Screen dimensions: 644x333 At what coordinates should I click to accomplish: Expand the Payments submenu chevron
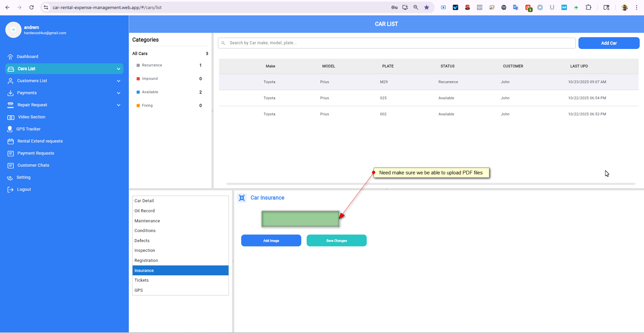(118, 93)
